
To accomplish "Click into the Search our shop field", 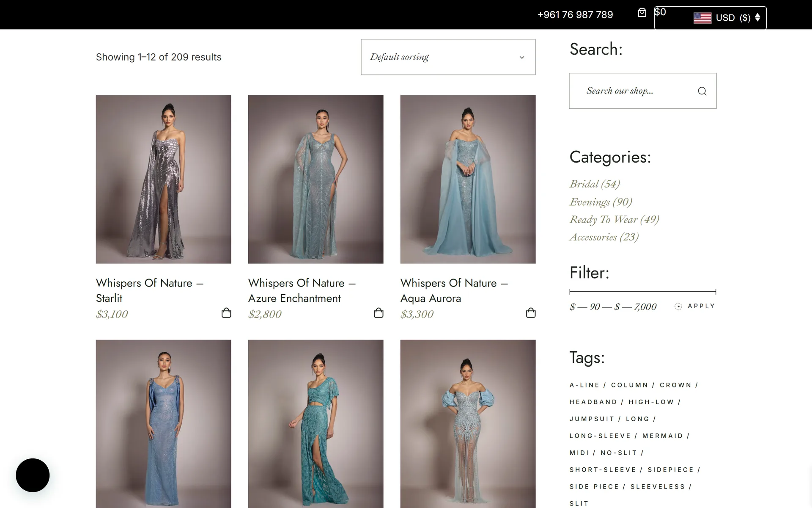I will (642, 91).
